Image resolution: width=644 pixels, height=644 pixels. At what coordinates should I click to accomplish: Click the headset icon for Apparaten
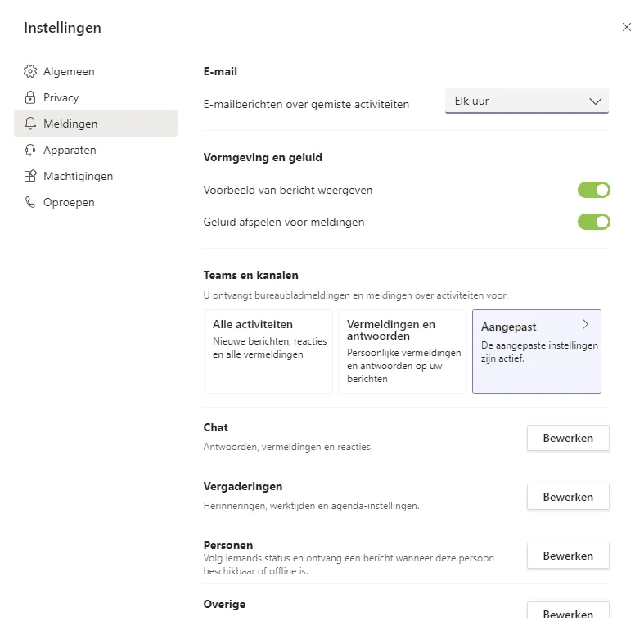coord(30,150)
